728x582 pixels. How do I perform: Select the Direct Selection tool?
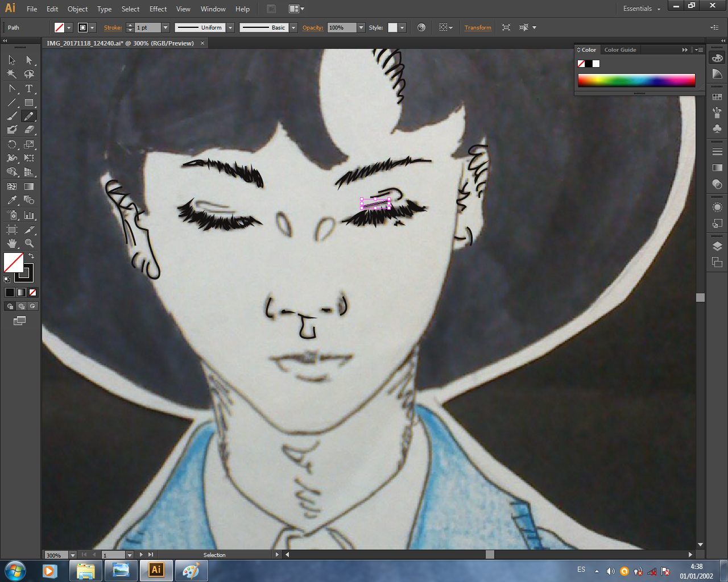(29, 60)
